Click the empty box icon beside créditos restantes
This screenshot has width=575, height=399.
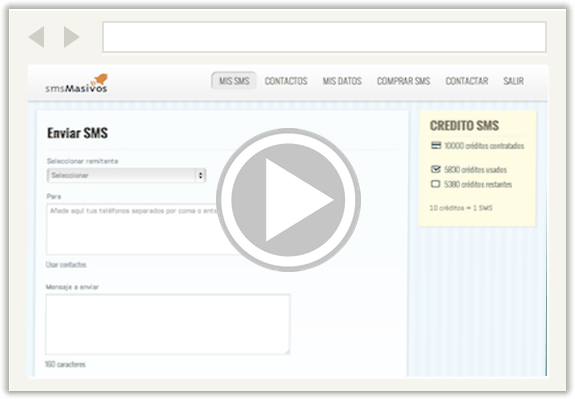pyautogui.click(x=435, y=184)
